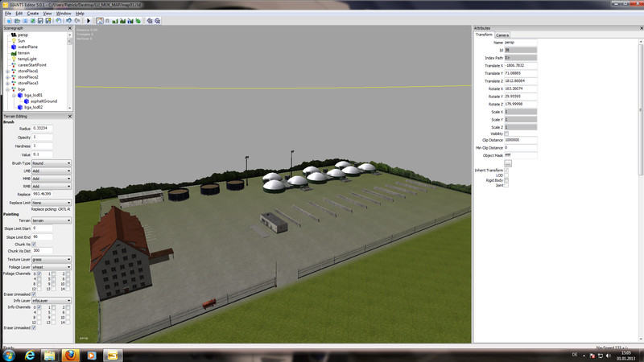
Task: Open the Info Layer dropdown
Action: coord(52,301)
